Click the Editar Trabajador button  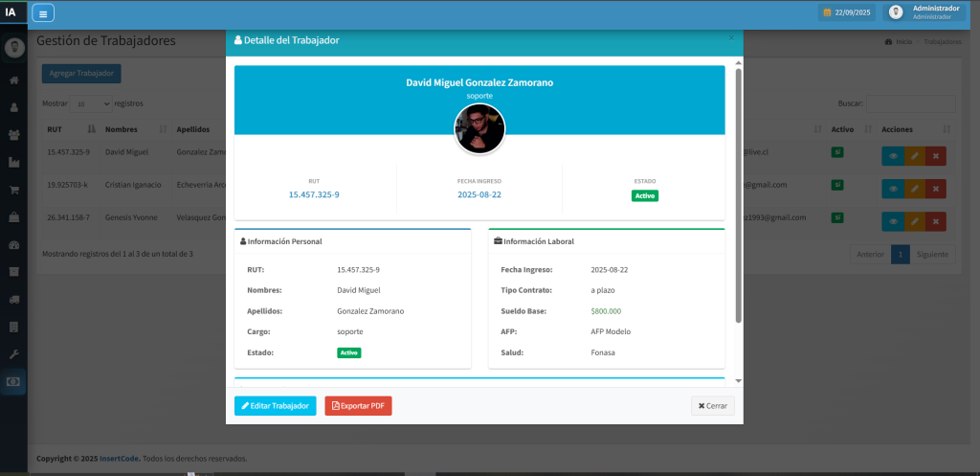tap(275, 406)
